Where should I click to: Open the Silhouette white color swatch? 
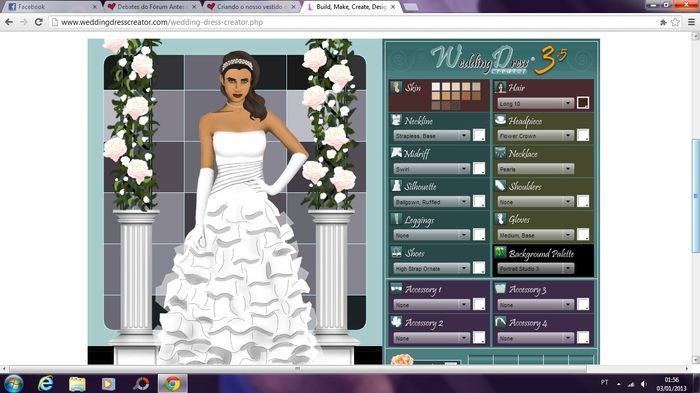click(479, 201)
